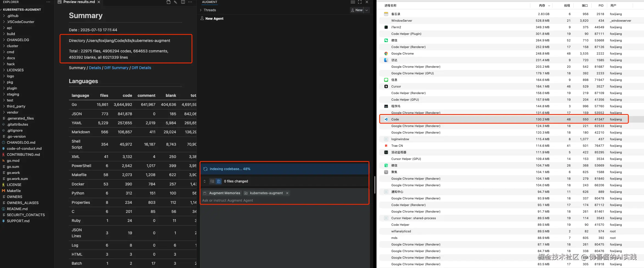Image resolution: width=644 pixels, height=268 pixels.
Task: Expand the pkg folder
Action: (10, 82)
